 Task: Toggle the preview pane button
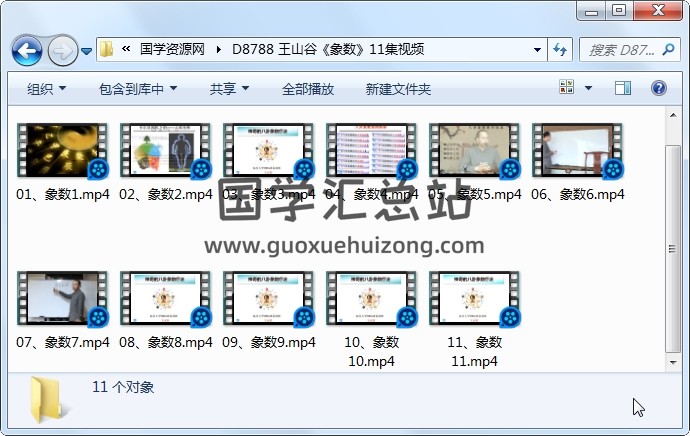(x=623, y=89)
